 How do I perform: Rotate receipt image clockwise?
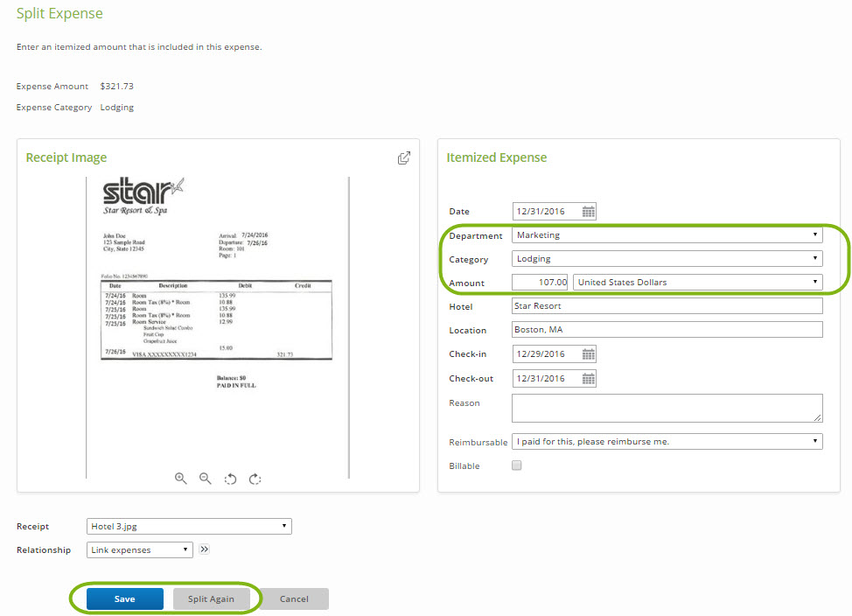point(255,479)
